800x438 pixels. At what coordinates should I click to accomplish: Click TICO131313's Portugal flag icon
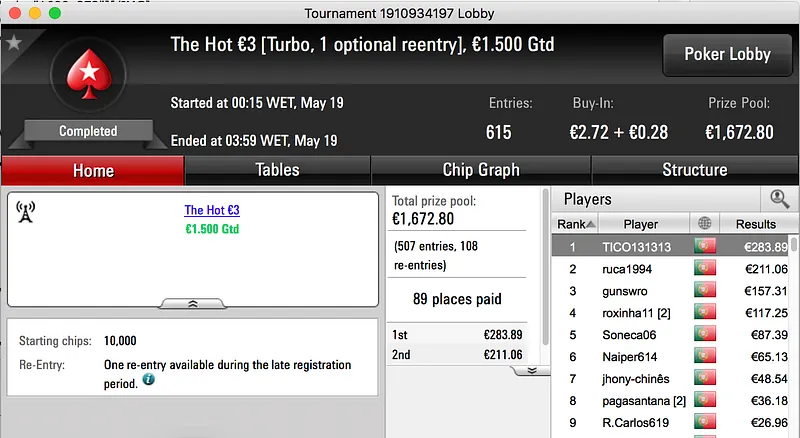coord(705,246)
